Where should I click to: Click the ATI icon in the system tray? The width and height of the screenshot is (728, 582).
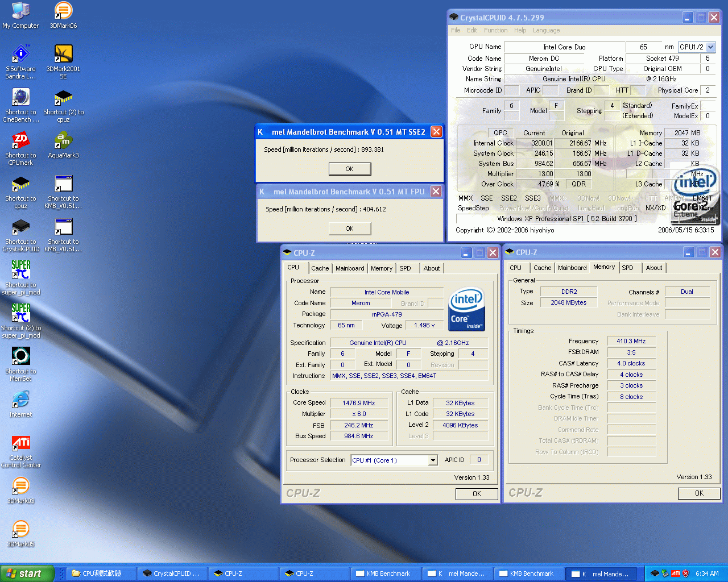point(675,573)
